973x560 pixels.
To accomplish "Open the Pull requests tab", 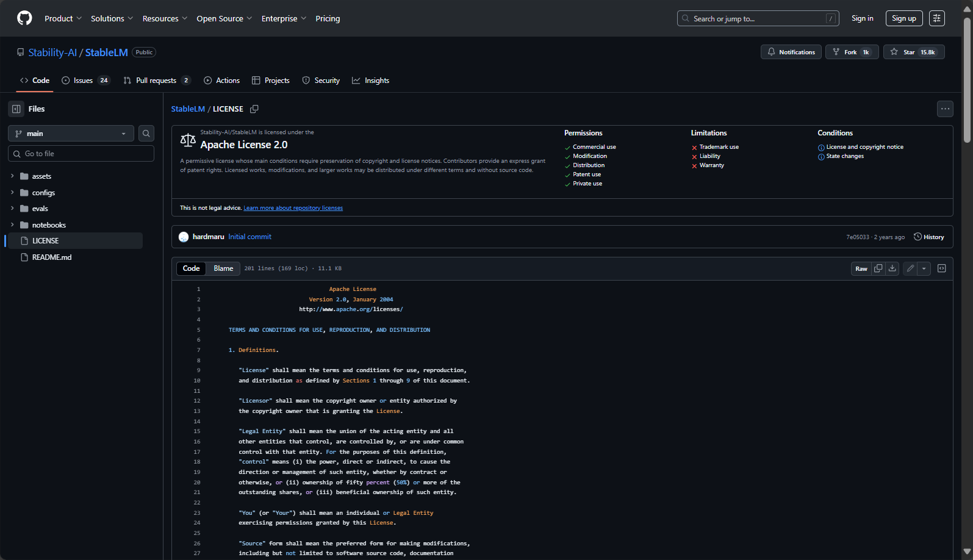I will point(157,81).
